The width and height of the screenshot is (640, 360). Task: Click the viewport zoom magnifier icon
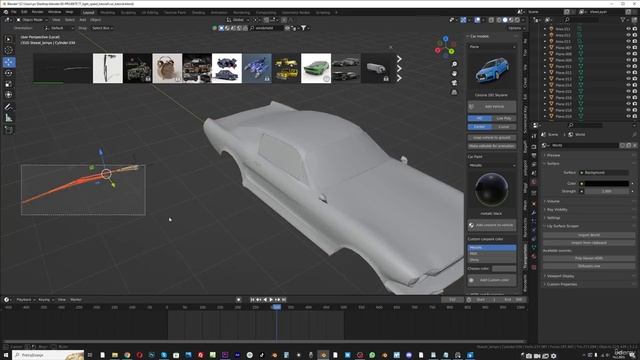(454, 64)
